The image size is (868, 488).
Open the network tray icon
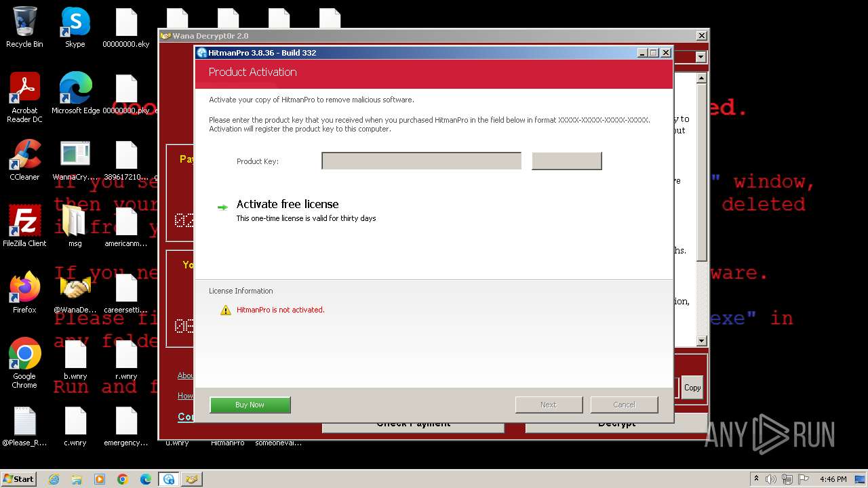pyautogui.click(x=787, y=479)
